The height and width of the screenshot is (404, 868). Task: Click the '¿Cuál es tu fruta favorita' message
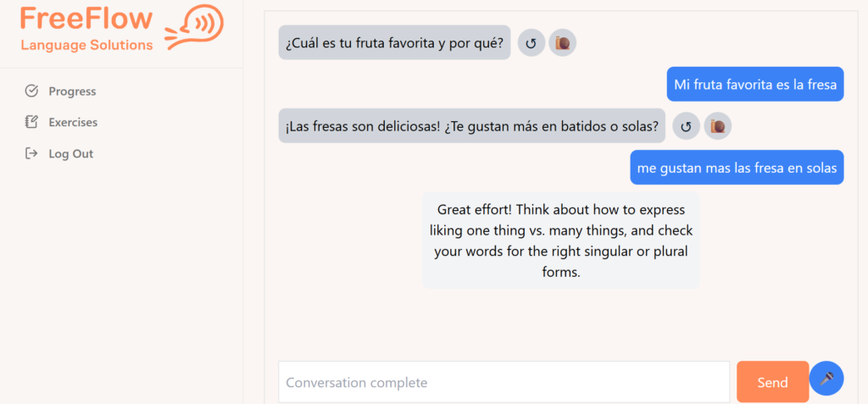click(x=394, y=42)
